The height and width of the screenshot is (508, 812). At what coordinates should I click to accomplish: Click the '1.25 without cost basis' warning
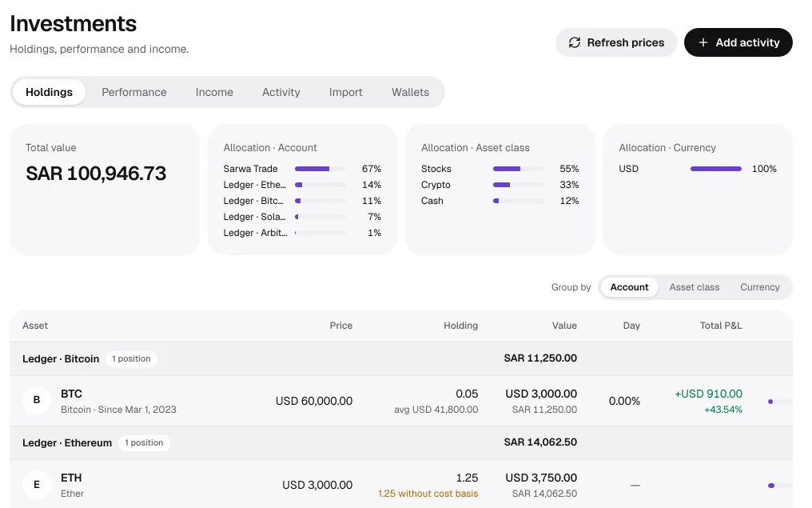coord(428,494)
